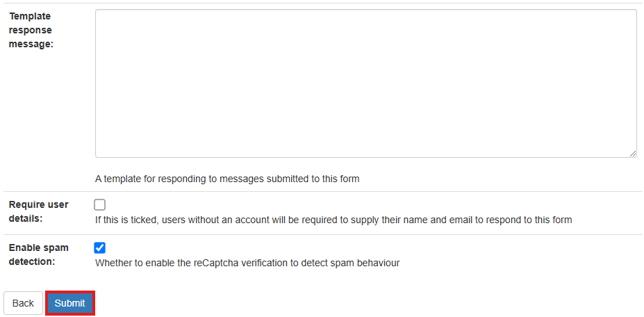
Task: Click the word "message:" in the template label
Action: click(31, 44)
